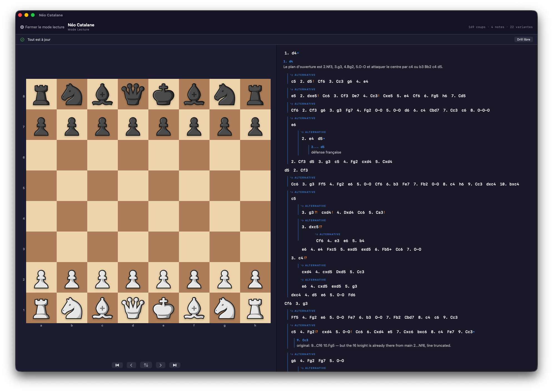Click the '169 coups' statistics text

click(x=477, y=27)
